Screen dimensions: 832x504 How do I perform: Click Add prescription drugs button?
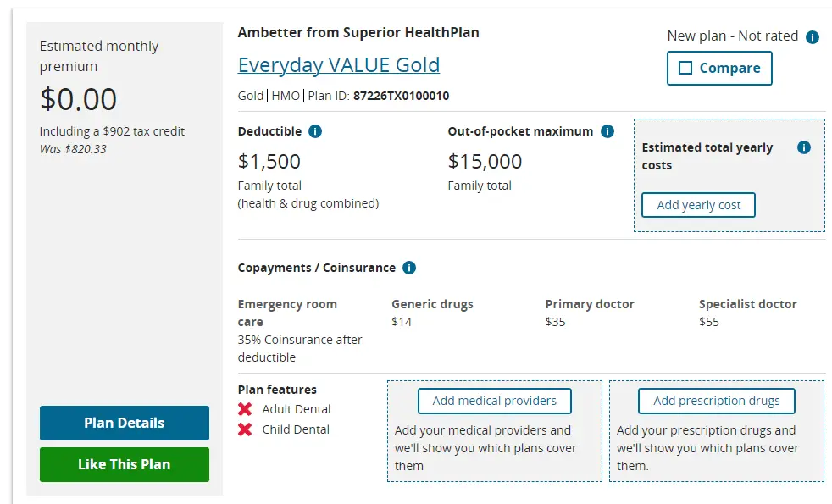716,401
